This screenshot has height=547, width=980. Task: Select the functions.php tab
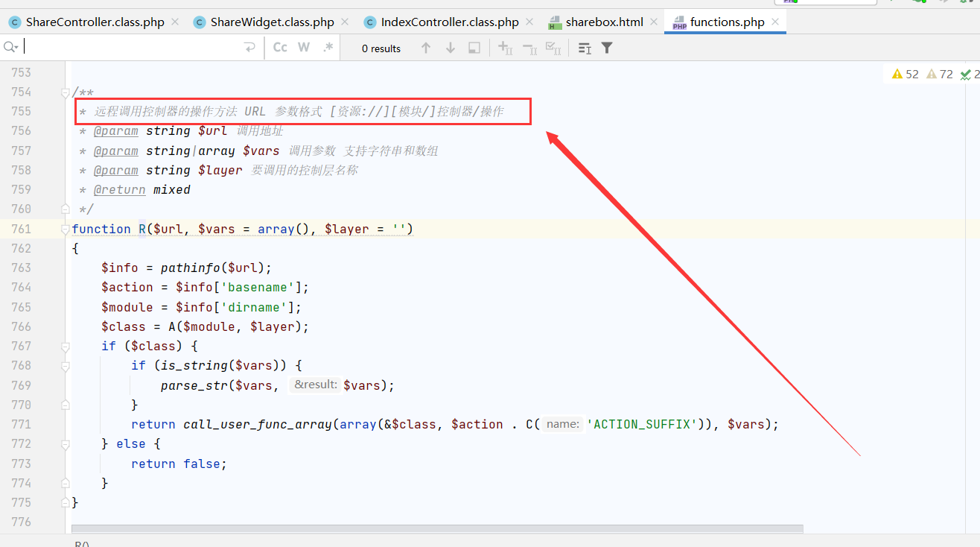[x=727, y=22]
